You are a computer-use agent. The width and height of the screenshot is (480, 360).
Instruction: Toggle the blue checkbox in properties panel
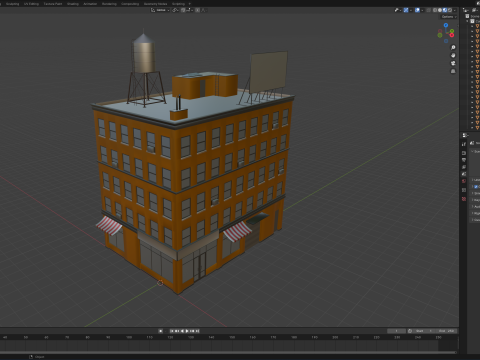click(x=476, y=187)
